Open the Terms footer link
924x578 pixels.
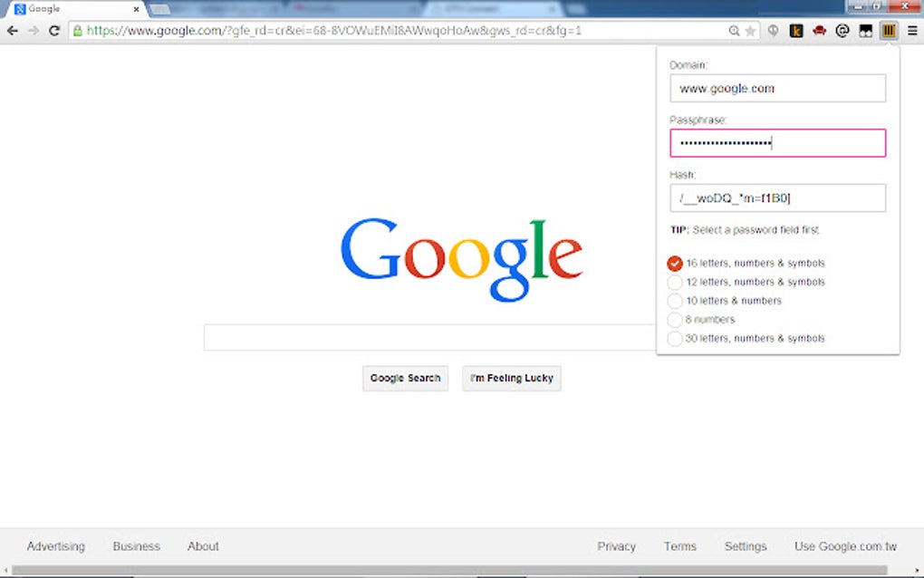tap(680, 547)
